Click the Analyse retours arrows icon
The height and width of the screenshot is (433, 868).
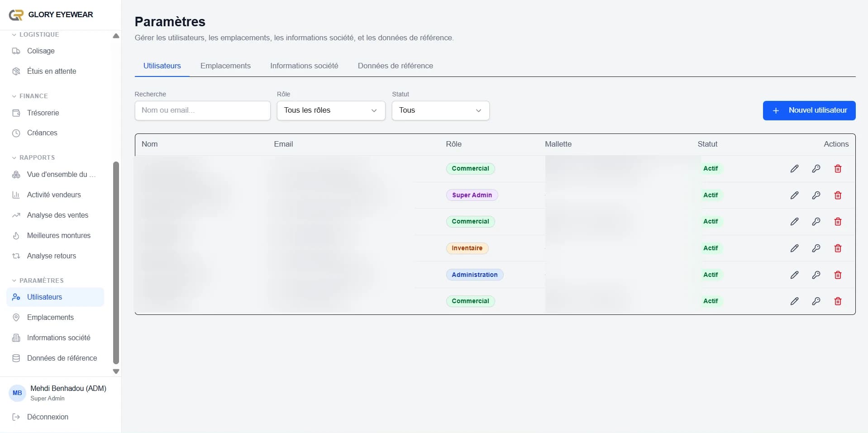[16, 256]
